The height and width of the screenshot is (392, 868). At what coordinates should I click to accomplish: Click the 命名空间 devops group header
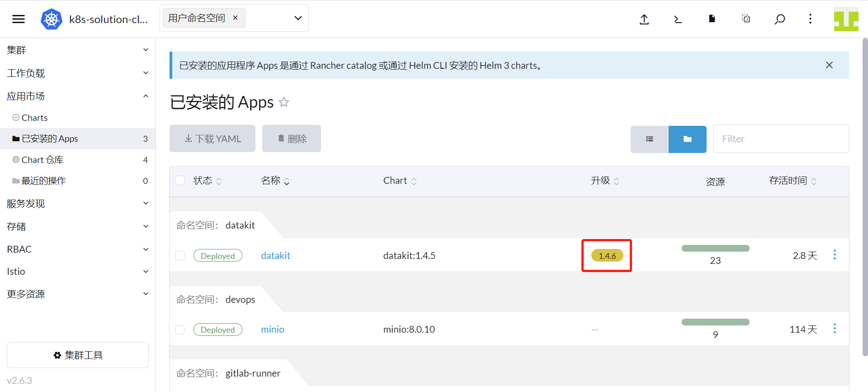[216, 299]
